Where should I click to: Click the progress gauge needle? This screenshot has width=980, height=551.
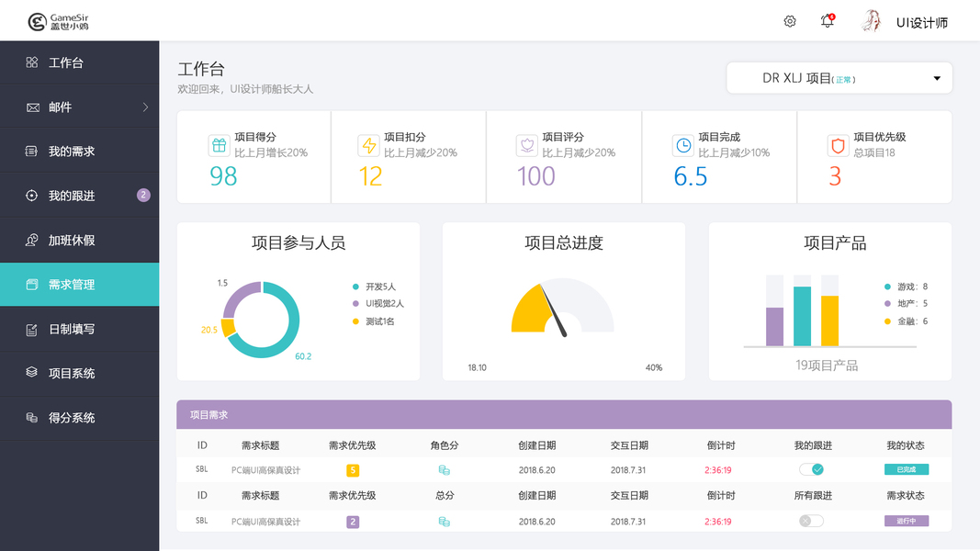point(554,311)
